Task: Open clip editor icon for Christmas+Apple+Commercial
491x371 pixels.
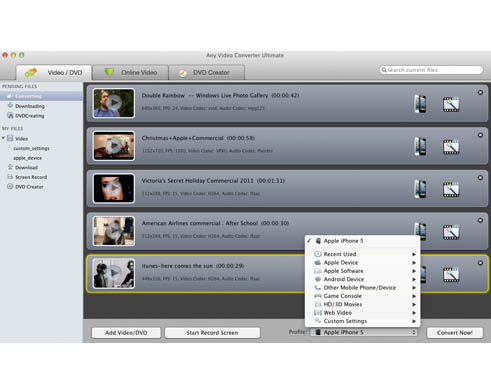Action: (451, 147)
